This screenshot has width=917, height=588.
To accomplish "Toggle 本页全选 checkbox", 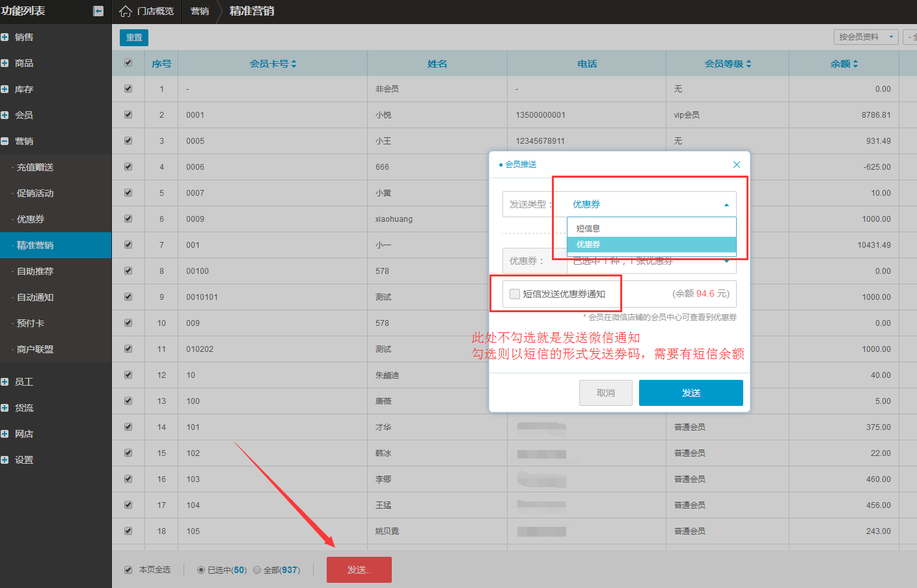I will point(128,570).
